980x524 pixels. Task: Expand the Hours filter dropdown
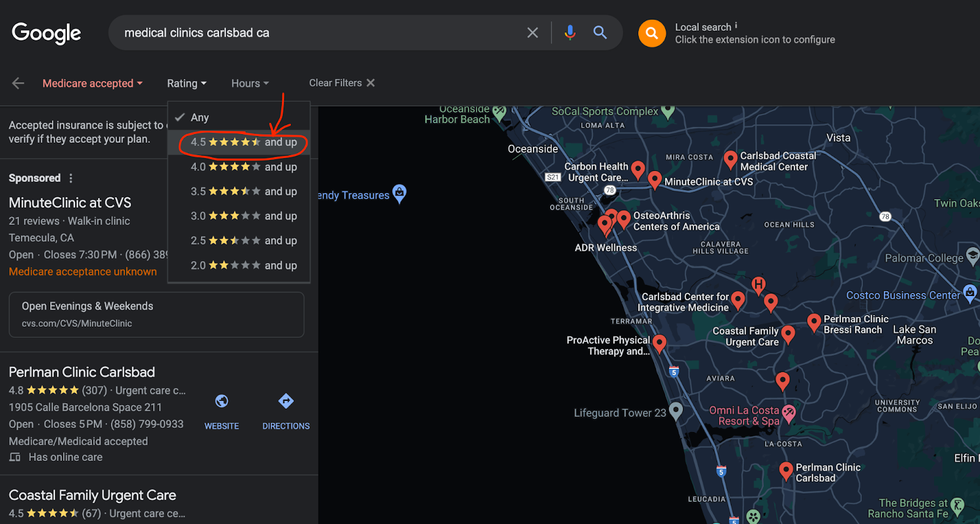[x=250, y=83]
